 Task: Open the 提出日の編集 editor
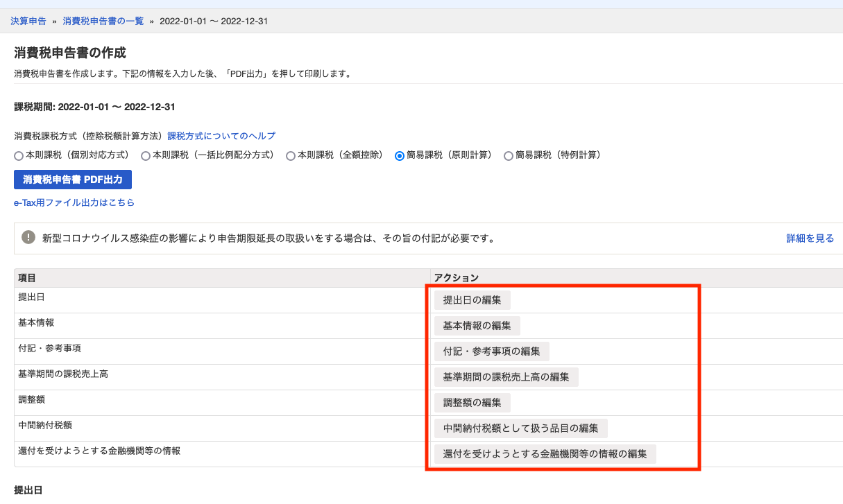tap(473, 299)
